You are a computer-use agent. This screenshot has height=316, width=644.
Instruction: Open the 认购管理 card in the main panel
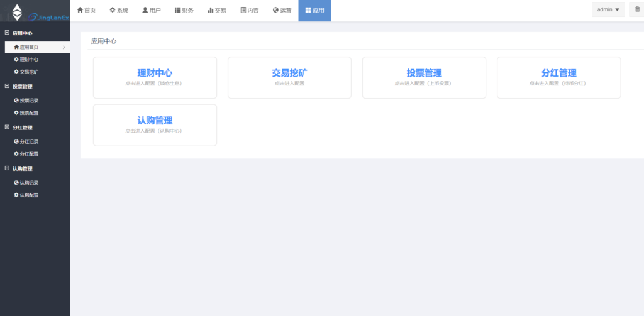[x=155, y=124]
